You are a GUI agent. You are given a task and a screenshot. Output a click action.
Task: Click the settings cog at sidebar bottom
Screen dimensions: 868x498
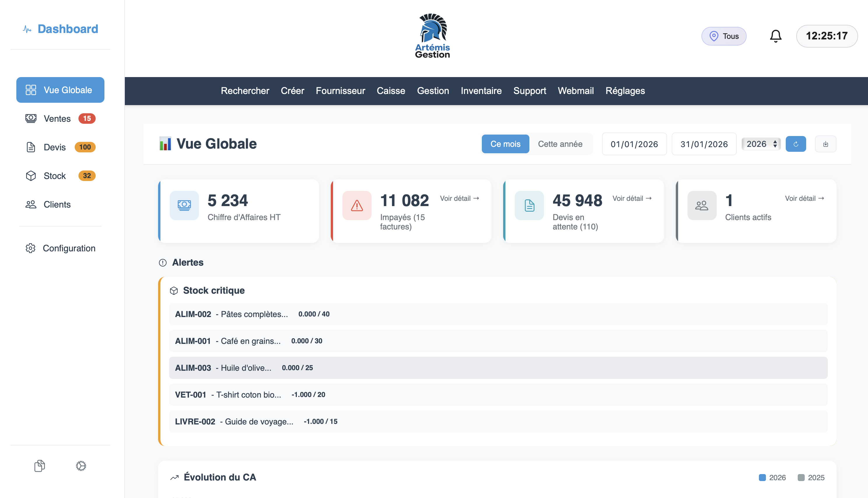(81, 466)
